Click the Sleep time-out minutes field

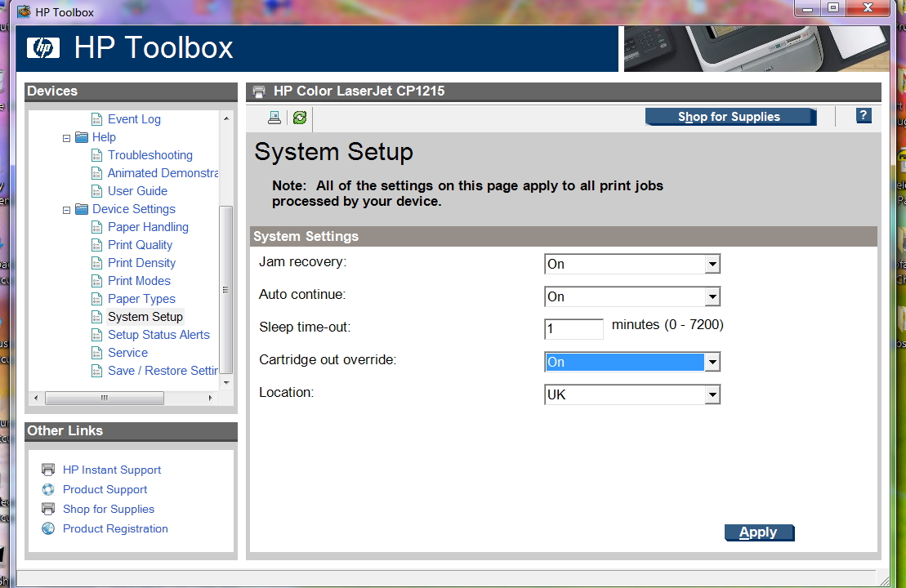click(x=574, y=329)
